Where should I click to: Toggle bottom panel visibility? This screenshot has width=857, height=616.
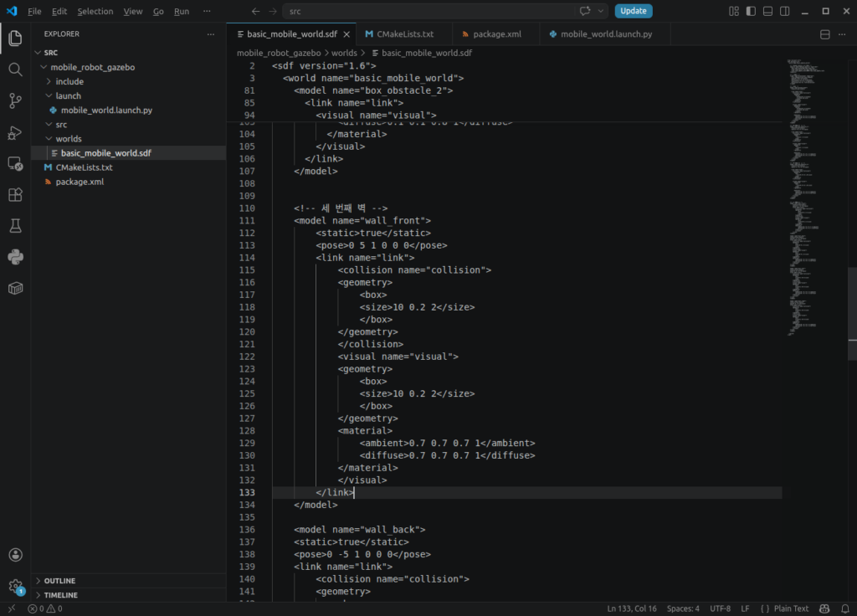pos(767,11)
